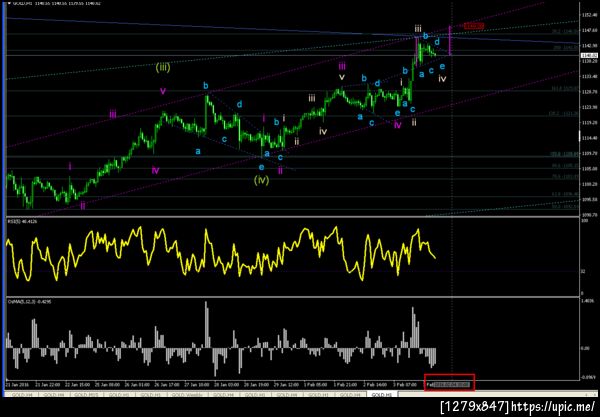The height and width of the screenshot is (417, 600).
Task: Select the magenta vertical line at the crosshair
Action: tap(450, 41)
